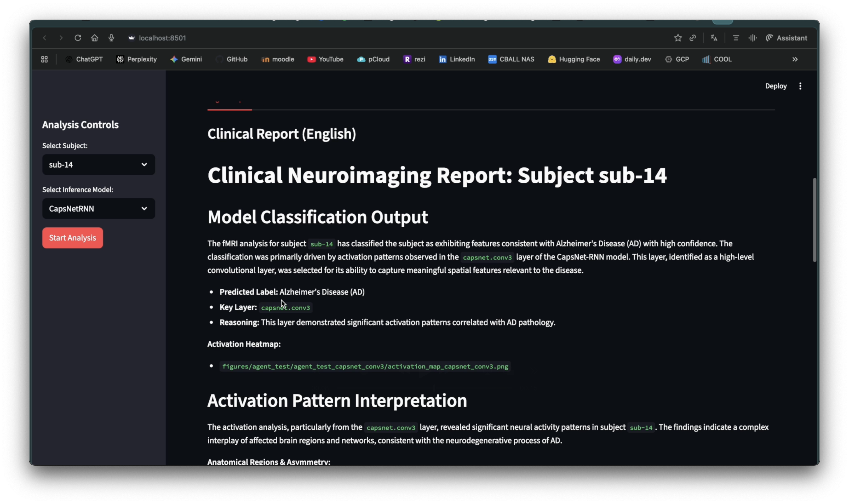Click the page vertical scrollbar thumb
This screenshot has height=504, width=849.
[x=814, y=220]
